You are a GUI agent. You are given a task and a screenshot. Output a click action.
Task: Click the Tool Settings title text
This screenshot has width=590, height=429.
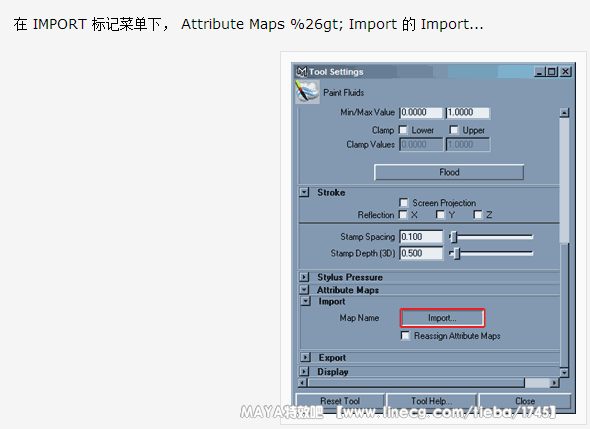(x=336, y=72)
